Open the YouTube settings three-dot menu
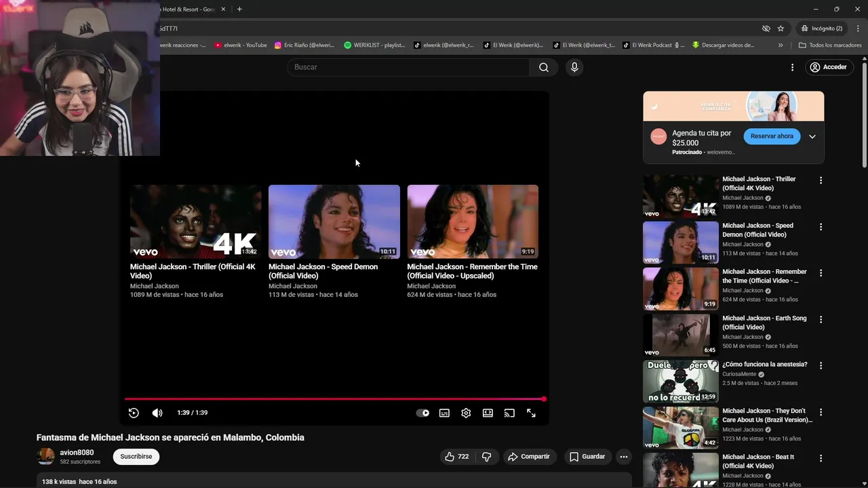868x488 pixels. [x=792, y=67]
